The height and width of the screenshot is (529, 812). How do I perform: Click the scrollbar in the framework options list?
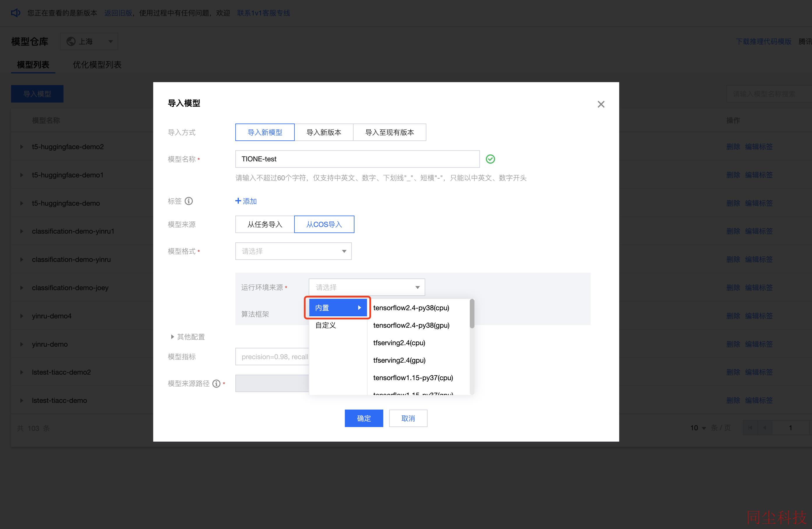pyautogui.click(x=472, y=314)
